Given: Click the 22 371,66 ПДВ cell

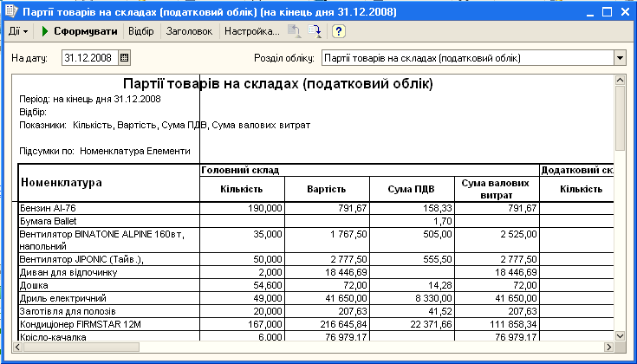Looking at the screenshot, I should 412,324.
